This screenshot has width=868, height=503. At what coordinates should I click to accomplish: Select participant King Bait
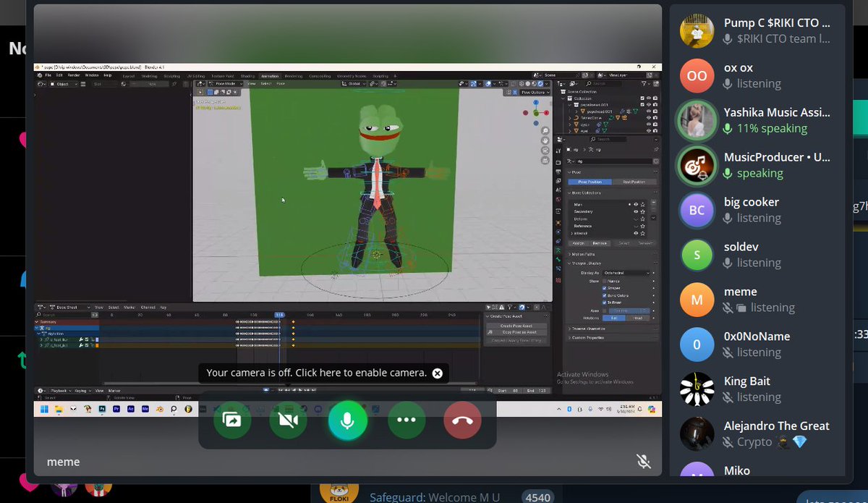(757, 389)
